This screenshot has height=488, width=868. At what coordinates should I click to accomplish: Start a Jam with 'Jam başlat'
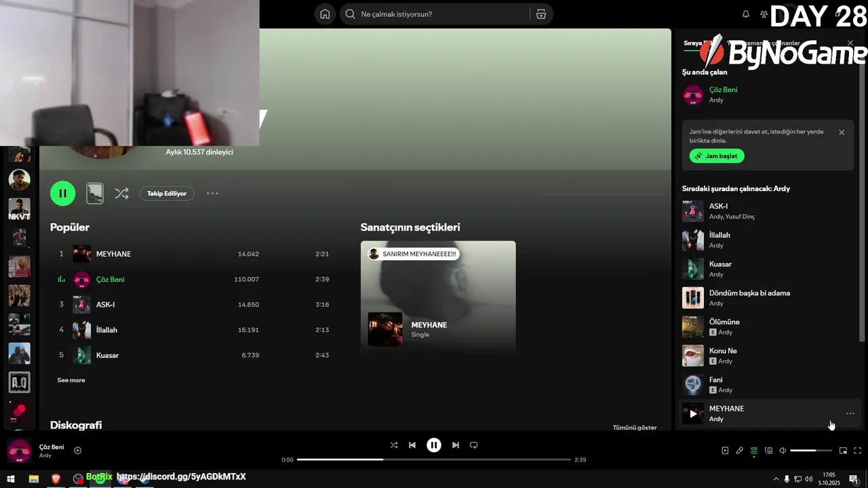pyautogui.click(x=717, y=156)
